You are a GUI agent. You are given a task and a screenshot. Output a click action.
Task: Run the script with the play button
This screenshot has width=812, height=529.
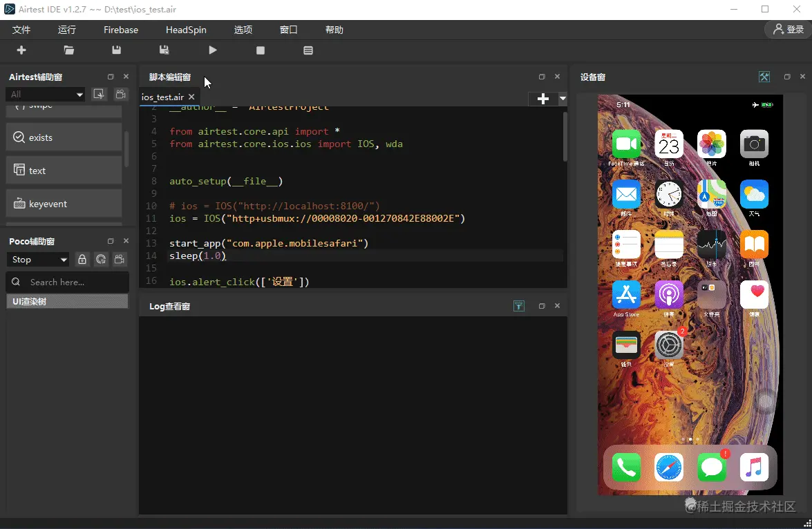212,50
